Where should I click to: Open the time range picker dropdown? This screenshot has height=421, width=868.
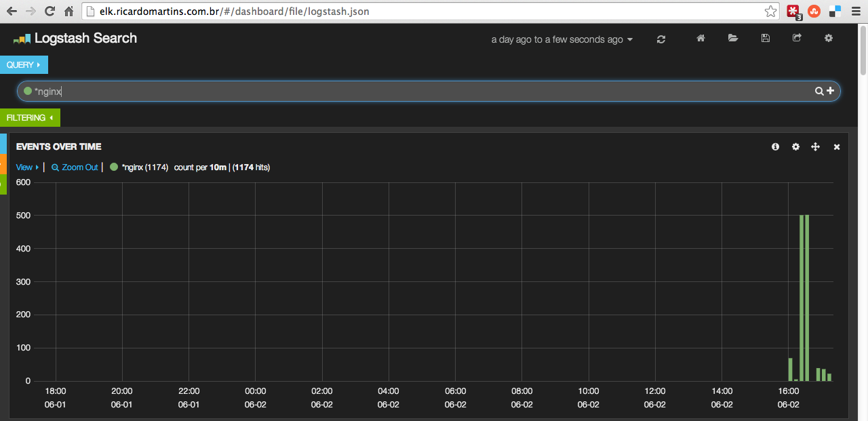click(x=561, y=39)
